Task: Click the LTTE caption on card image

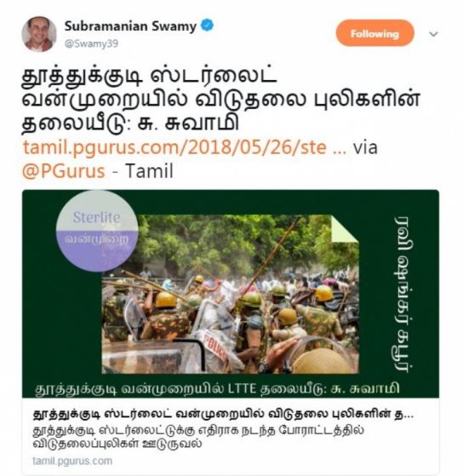Action: (x=217, y=388)
